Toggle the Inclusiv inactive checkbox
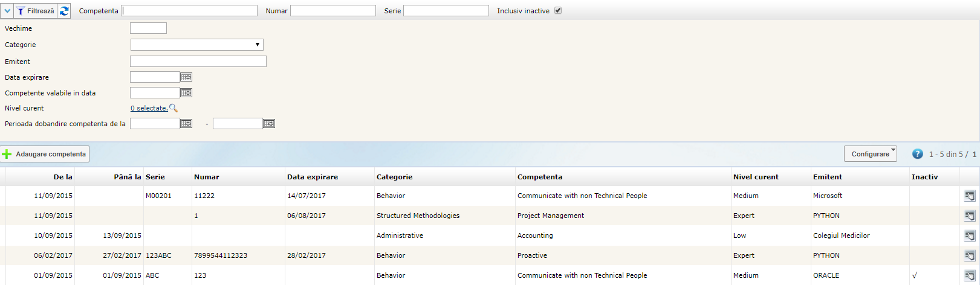980x285 pixels. point(558,11)
